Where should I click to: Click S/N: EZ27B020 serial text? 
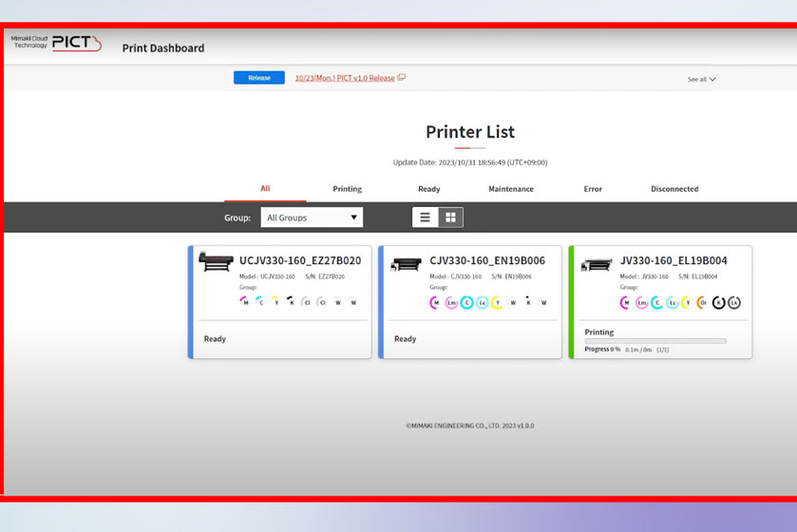click(325, 276)
